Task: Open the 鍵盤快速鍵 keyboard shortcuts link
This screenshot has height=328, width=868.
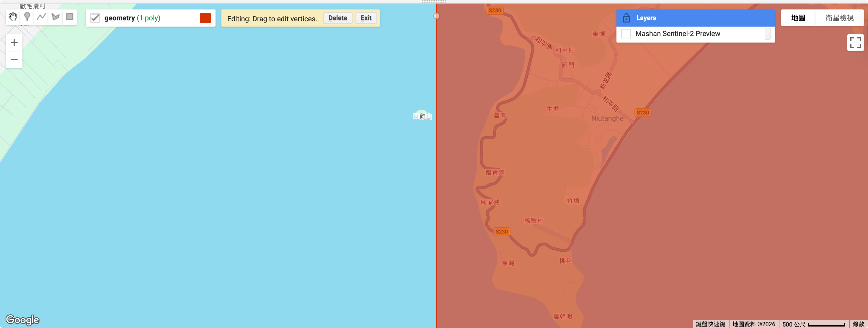Action: pos(710,324)
